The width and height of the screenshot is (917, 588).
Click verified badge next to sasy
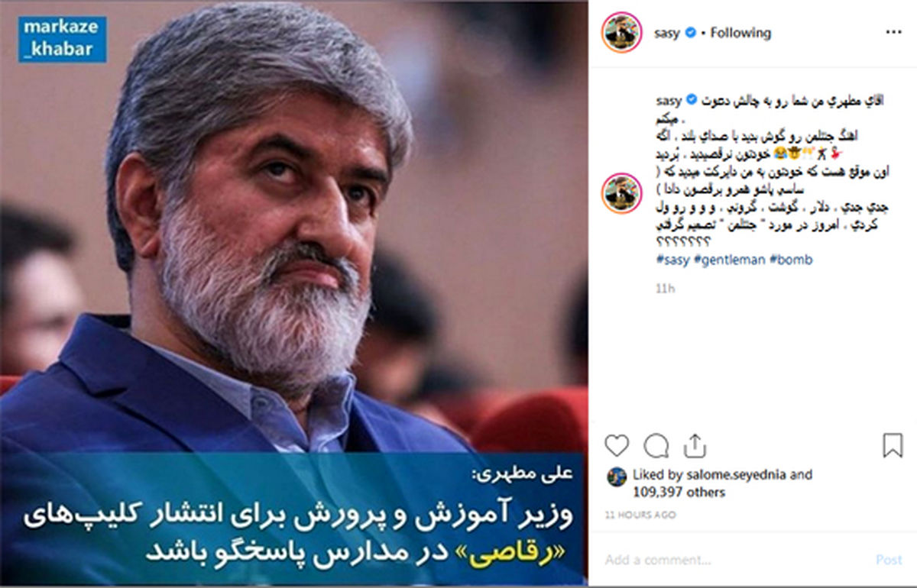(x=690, y=33)
